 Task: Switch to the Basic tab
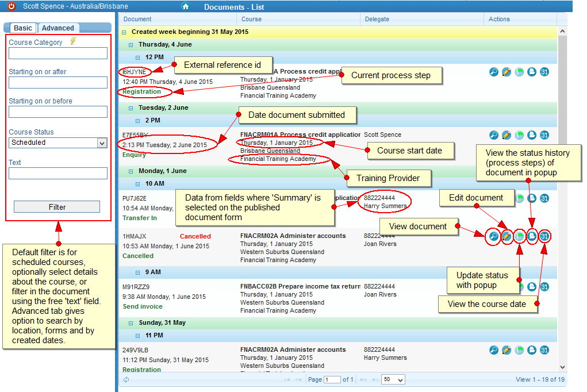point(22,28)
